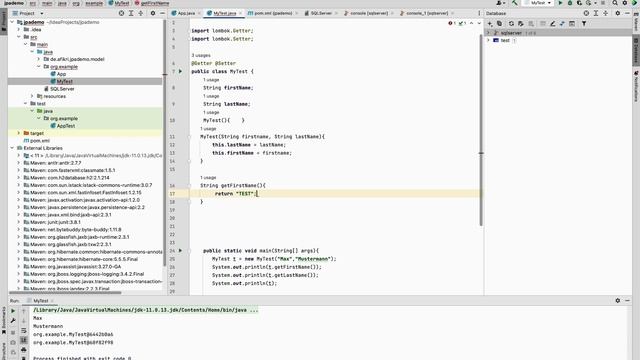640x360 pixels.
Task: Hide the Database tool window
Action: (627, 13)
